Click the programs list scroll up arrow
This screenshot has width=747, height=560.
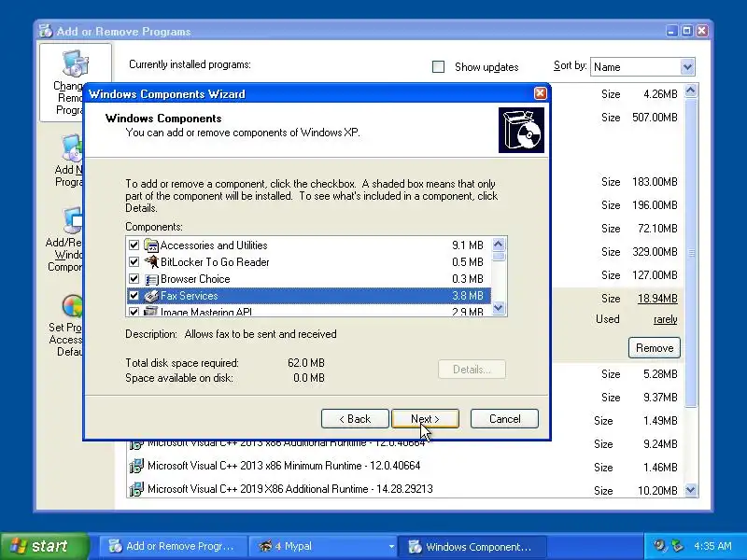tap(691, 91)
